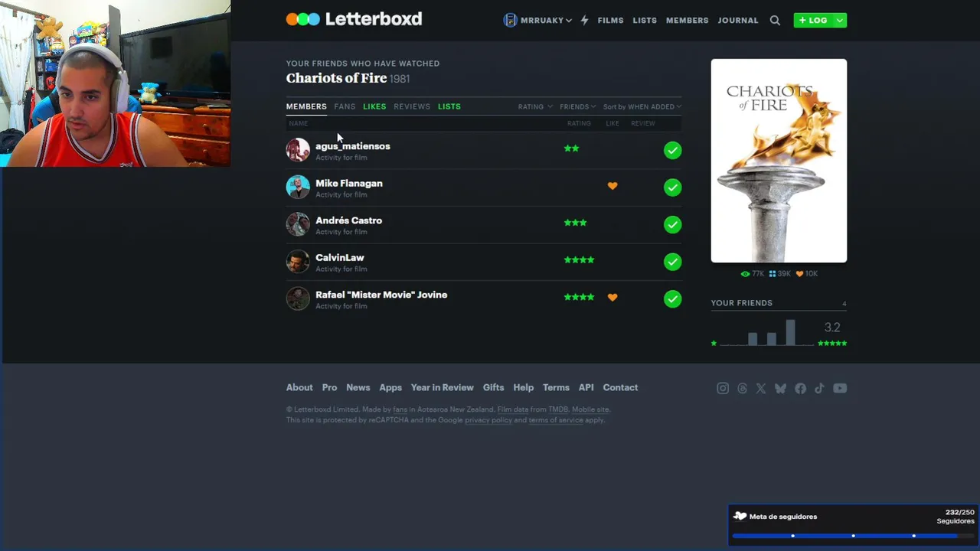Screen dimensions: 980x551
Task: Open the Year in Review footer link
Action: (x=442, y=387)
